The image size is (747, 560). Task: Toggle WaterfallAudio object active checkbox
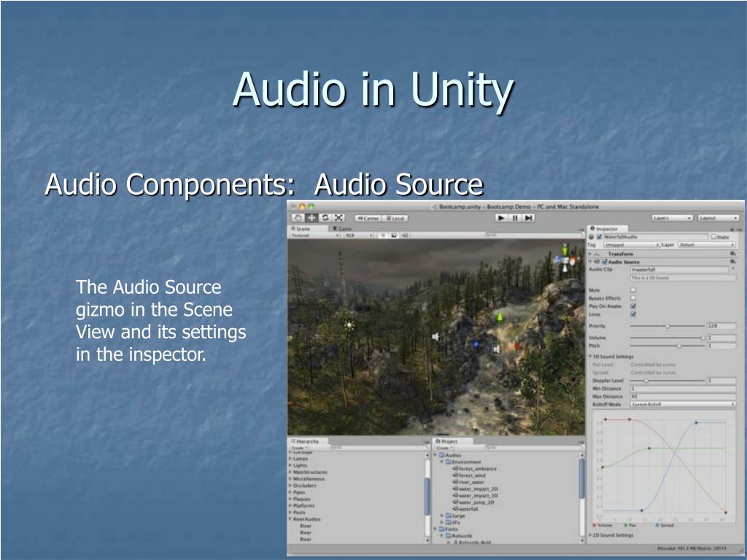[x=599, y=237]
